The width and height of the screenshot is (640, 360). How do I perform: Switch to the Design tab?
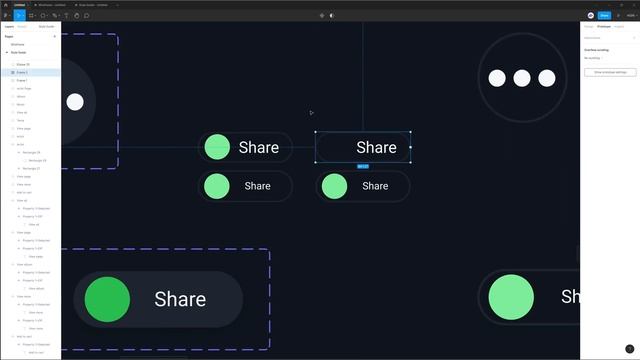pyautogui.click(x=589, y=27)
